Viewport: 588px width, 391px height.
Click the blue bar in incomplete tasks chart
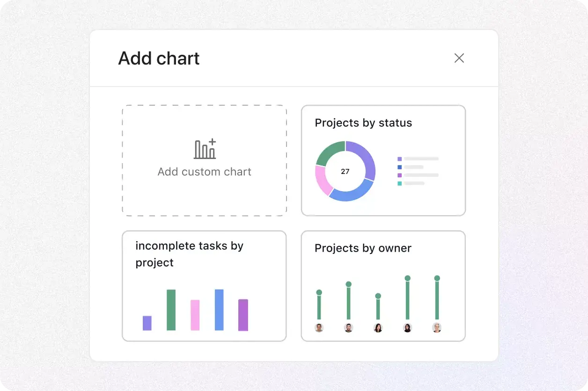[219, 311]
